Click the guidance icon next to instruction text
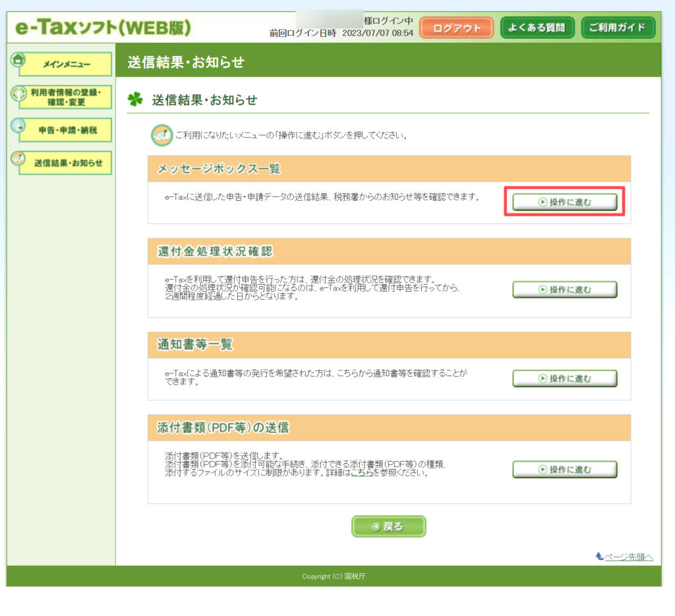 (161, 136)
